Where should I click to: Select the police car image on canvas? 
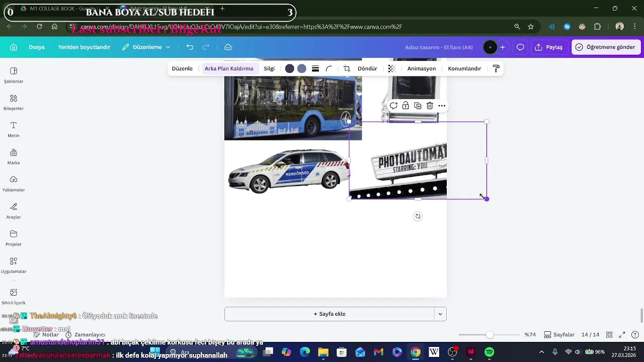[x=289, y=171]
